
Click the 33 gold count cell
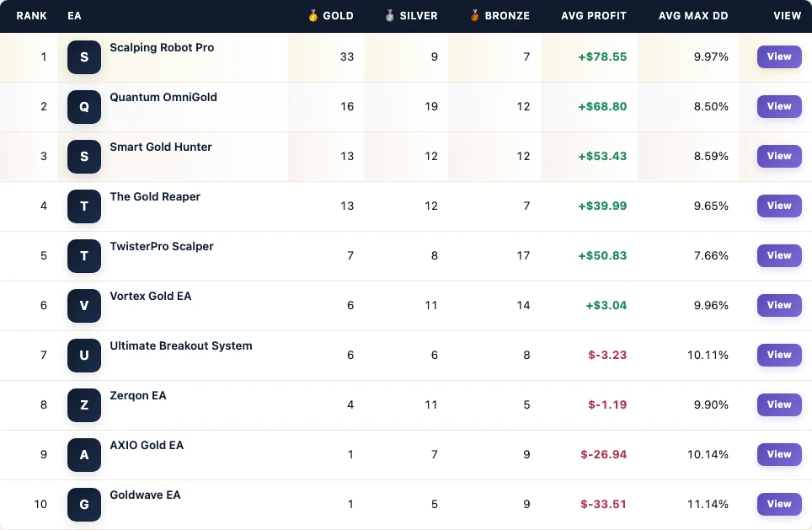point(347,57)
